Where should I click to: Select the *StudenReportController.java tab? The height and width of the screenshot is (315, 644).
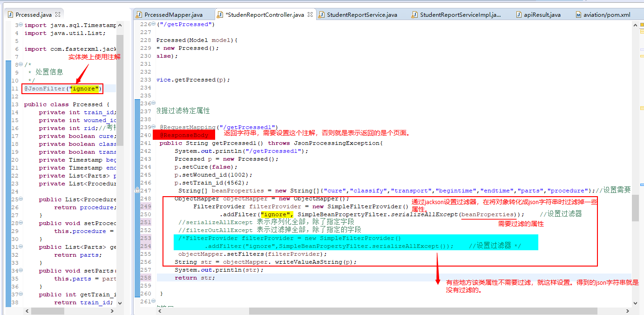(264, 15)
